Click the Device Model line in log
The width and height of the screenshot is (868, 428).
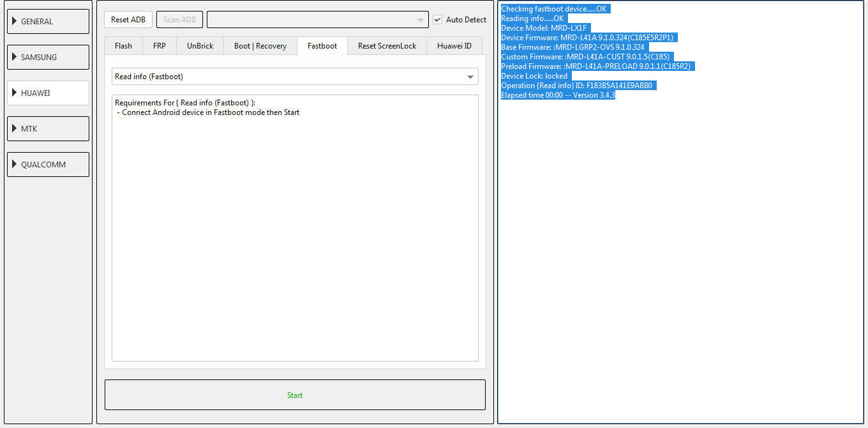(543, 28)
